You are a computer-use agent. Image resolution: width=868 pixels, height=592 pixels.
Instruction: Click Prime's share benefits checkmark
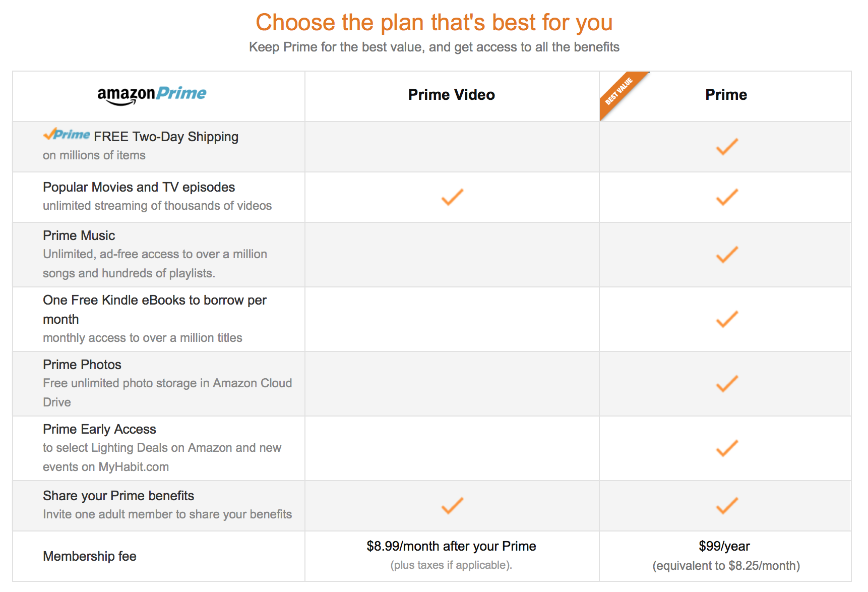click(727, 506)
